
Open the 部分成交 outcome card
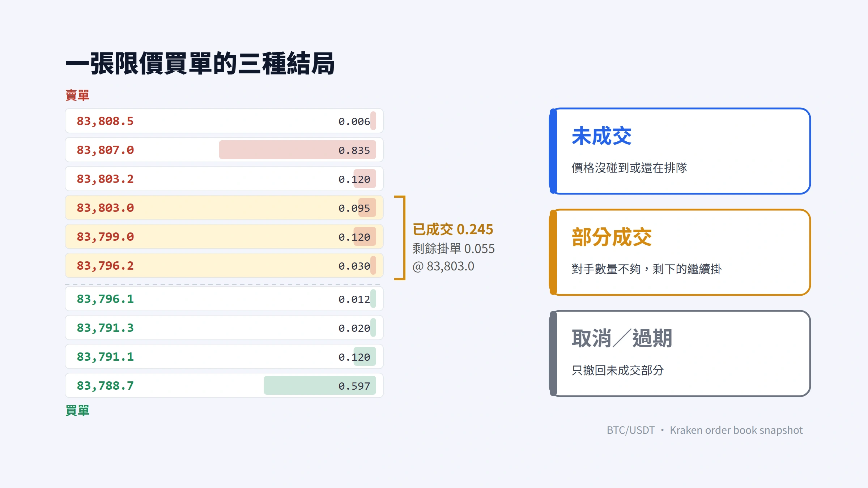pos(680,252)
